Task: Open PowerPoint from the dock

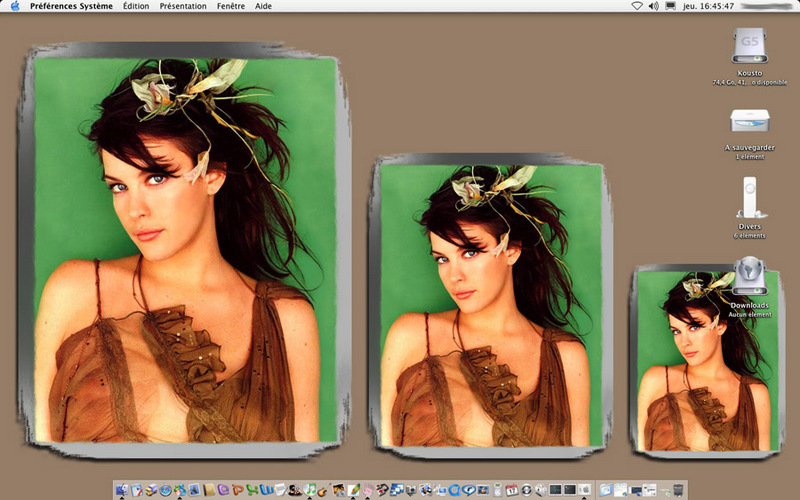Action: point(237,490)
